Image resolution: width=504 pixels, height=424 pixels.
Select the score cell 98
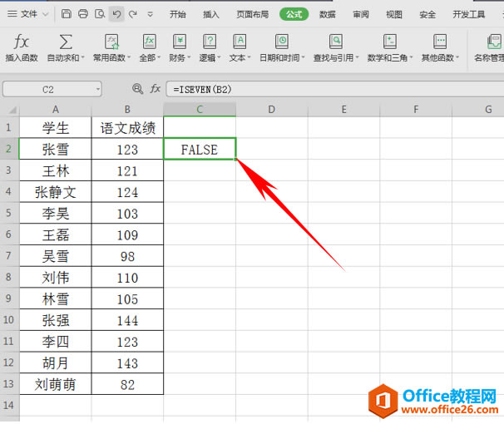coord(127,256)
